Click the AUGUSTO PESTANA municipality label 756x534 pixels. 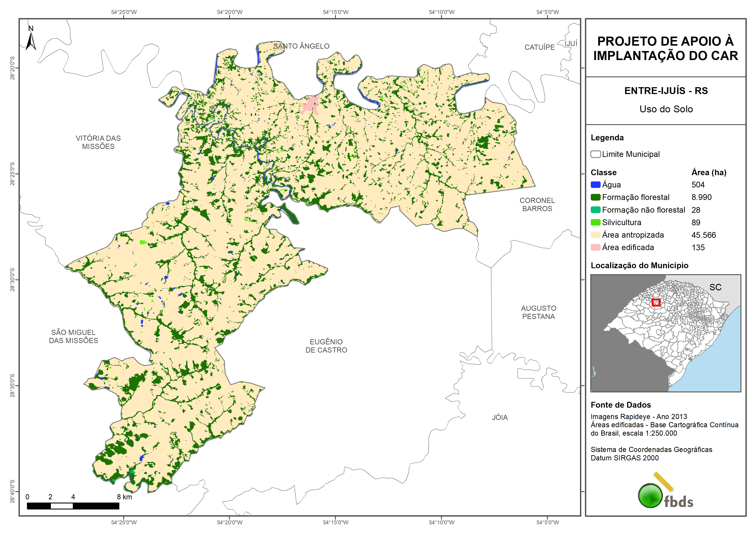pyautogui.click(x=538, y=312)
